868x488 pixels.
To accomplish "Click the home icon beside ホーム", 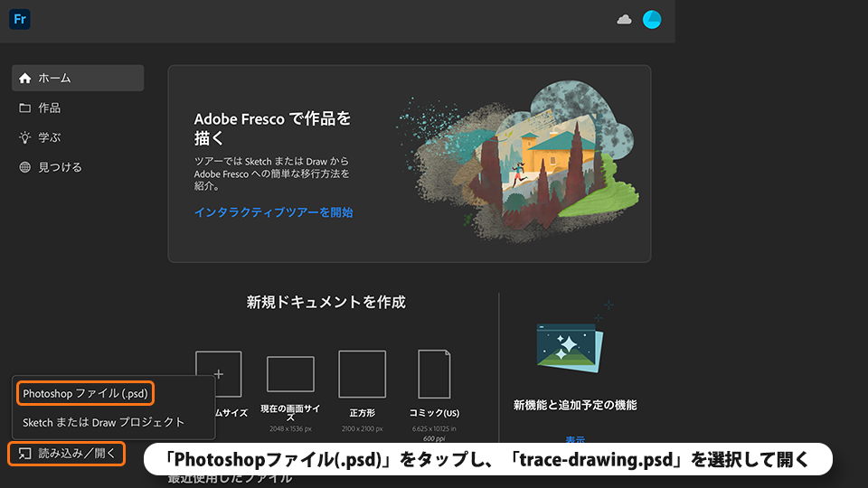I will pos(25,78).
